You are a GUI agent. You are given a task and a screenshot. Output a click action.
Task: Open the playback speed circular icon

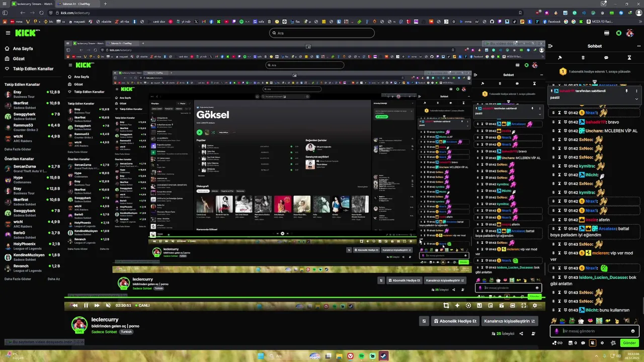(468, 305)
